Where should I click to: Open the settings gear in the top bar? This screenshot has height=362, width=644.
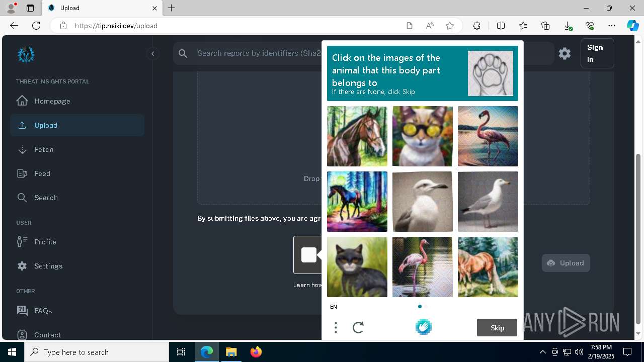pos(565,53)
